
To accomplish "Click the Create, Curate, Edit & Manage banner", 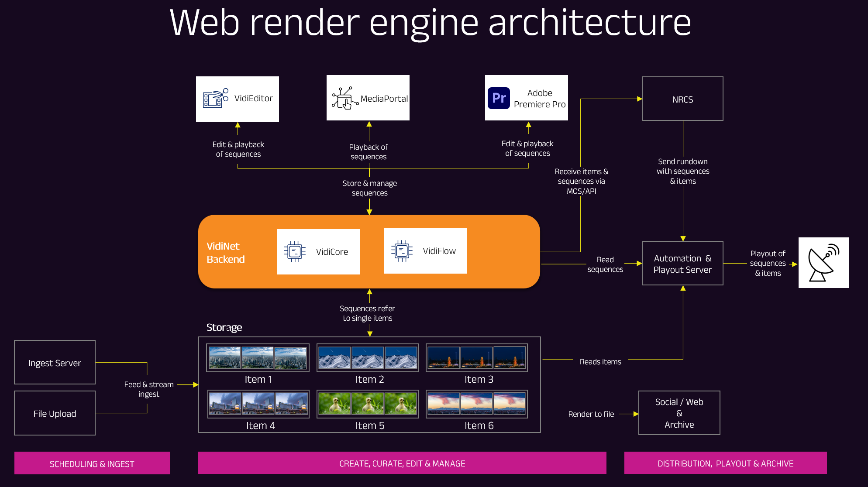I will pos(402,463).
